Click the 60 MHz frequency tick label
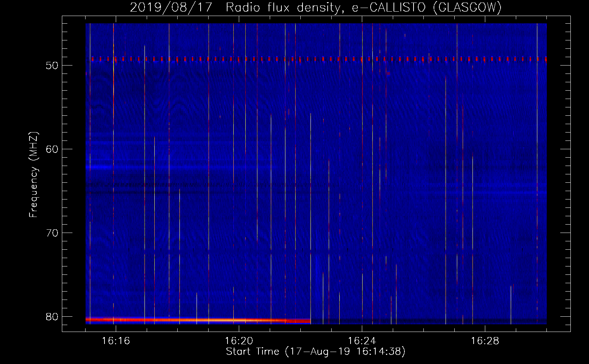 pyautogui.click(x=52, y=149)
